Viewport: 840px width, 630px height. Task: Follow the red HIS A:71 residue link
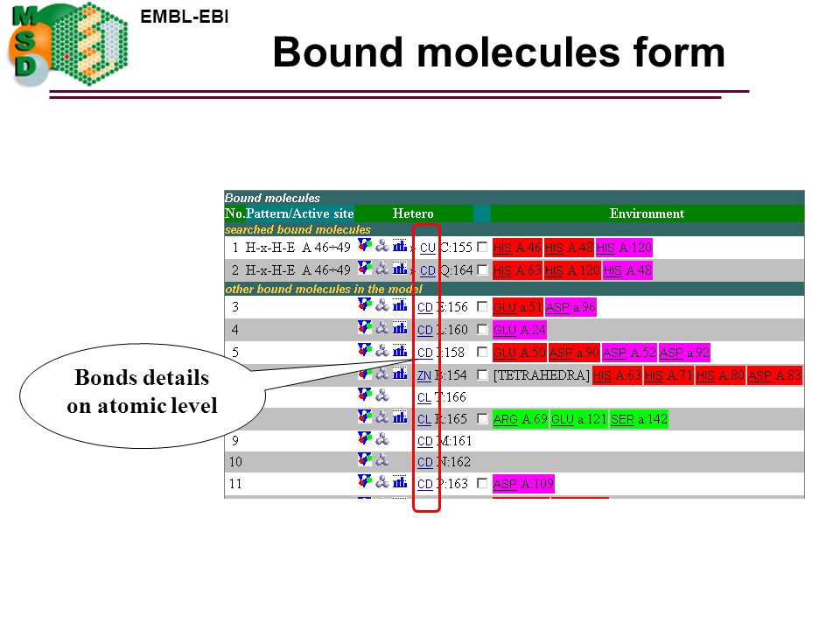click(x=668, y=375)
